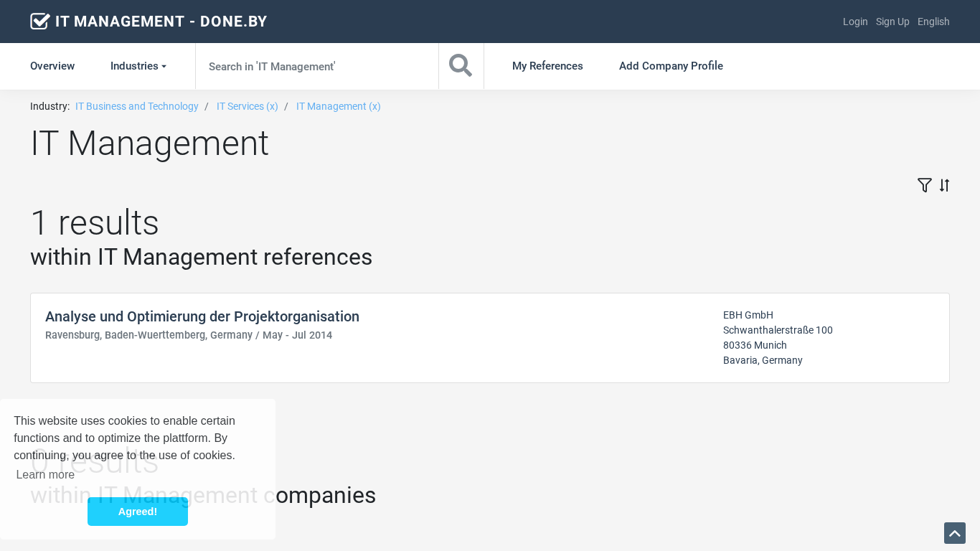
Task: Click the checkmark logo icon
Action: point(40,22)
